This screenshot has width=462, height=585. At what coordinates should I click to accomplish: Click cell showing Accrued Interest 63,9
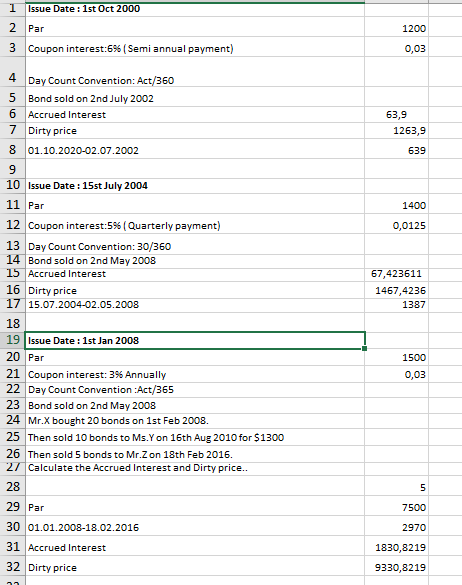point(396,114)
